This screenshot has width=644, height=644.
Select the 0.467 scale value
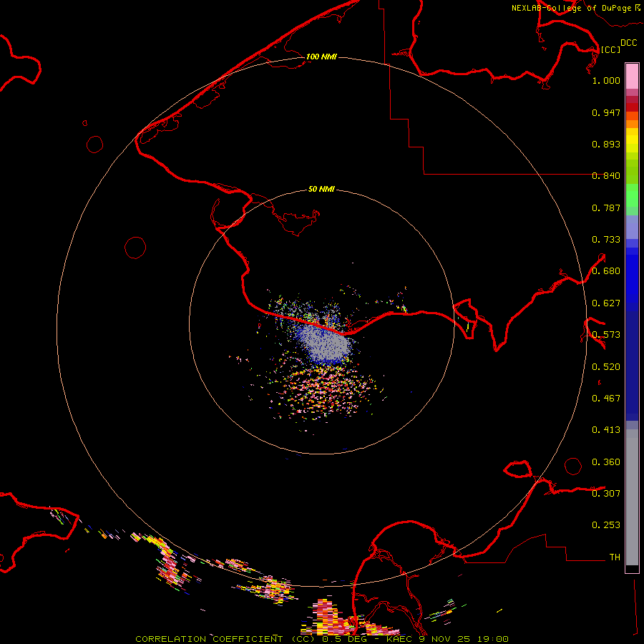(606, 399)
